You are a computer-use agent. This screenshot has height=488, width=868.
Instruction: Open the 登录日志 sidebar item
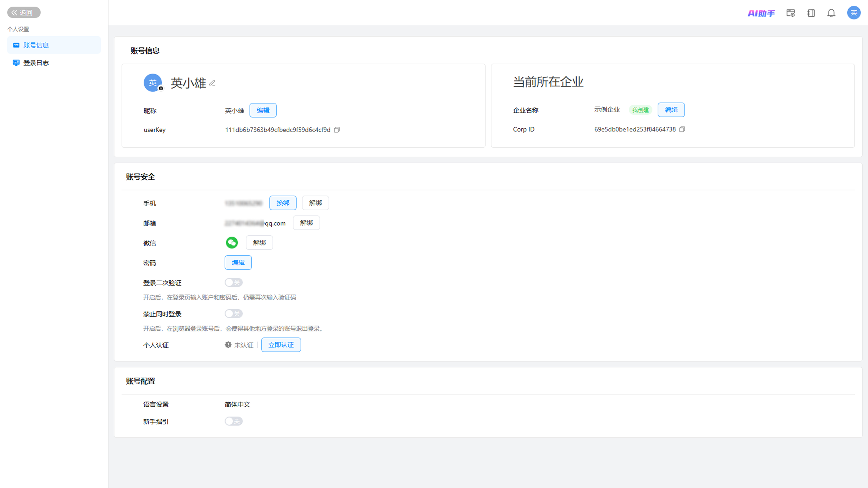point(54,63)
